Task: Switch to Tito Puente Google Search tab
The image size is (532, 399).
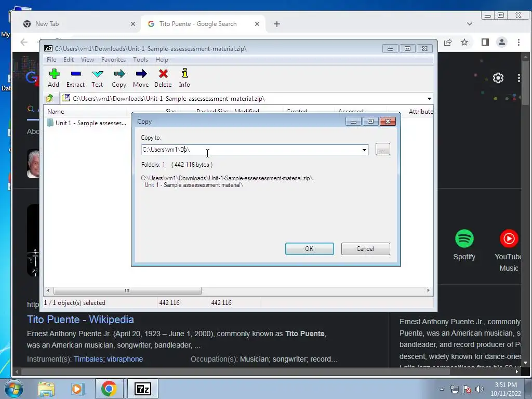Action: (x=204, y=24)
